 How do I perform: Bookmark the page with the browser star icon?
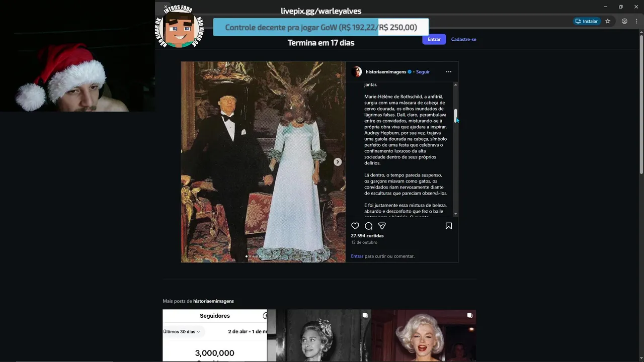(x=608, y=21)
